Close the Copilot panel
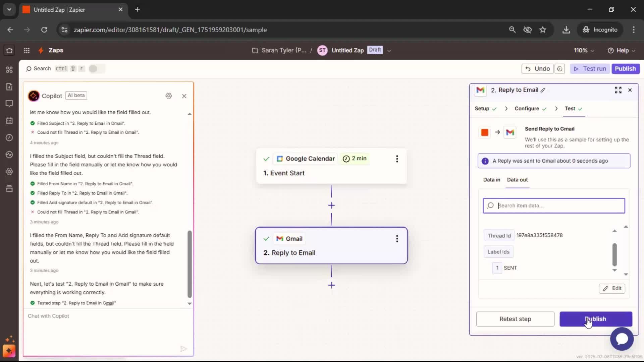 pos(184,96)
